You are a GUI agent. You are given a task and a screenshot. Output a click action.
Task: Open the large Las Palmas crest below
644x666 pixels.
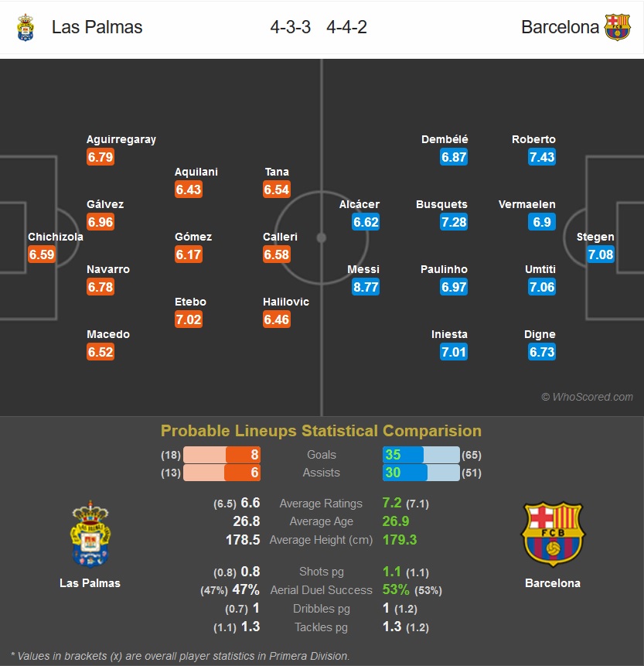[x=90, y=534]
